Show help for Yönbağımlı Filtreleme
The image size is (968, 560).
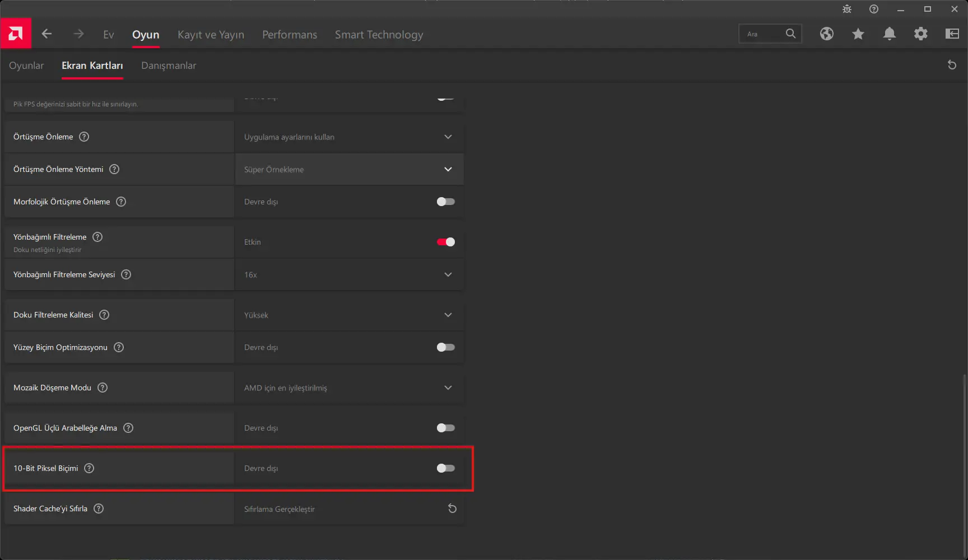[x=97, y=237]
